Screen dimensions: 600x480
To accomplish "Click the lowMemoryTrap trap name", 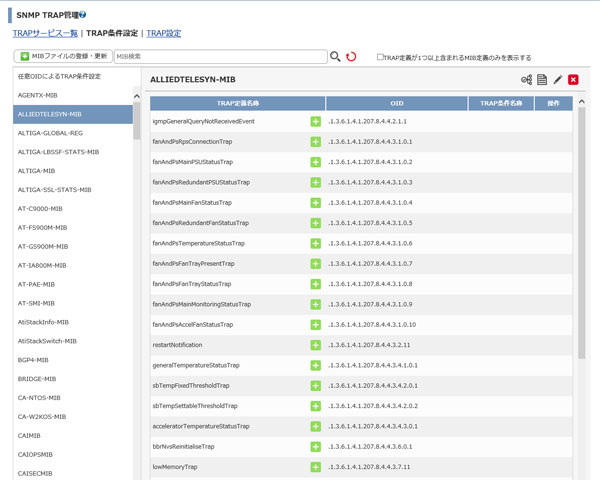I will 175,467.
